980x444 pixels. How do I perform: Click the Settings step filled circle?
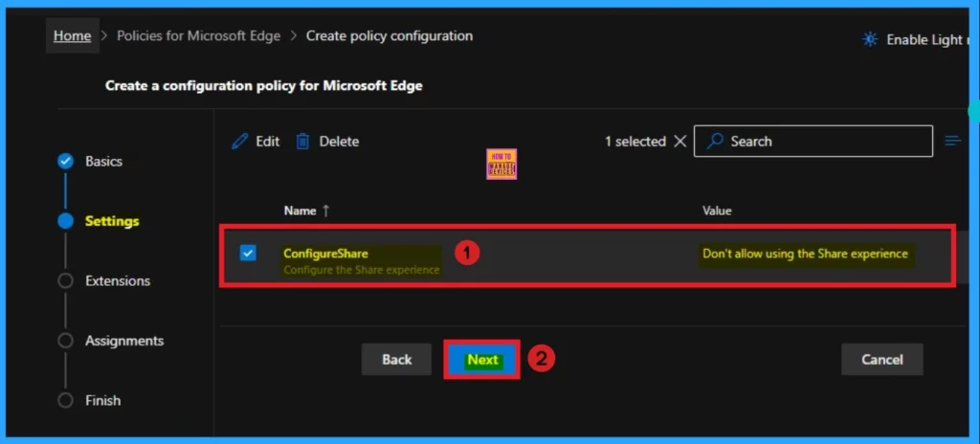(65, 221)
